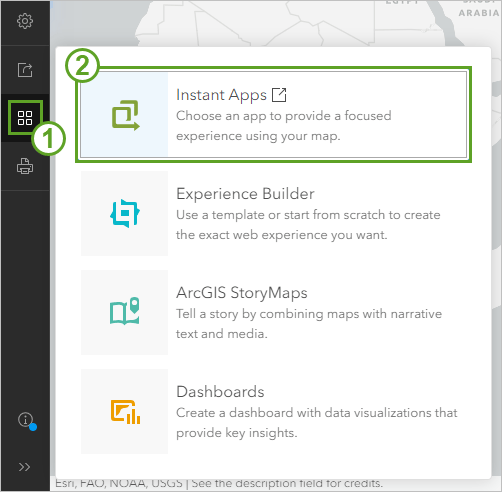Open the Create app grid icon

25,118
